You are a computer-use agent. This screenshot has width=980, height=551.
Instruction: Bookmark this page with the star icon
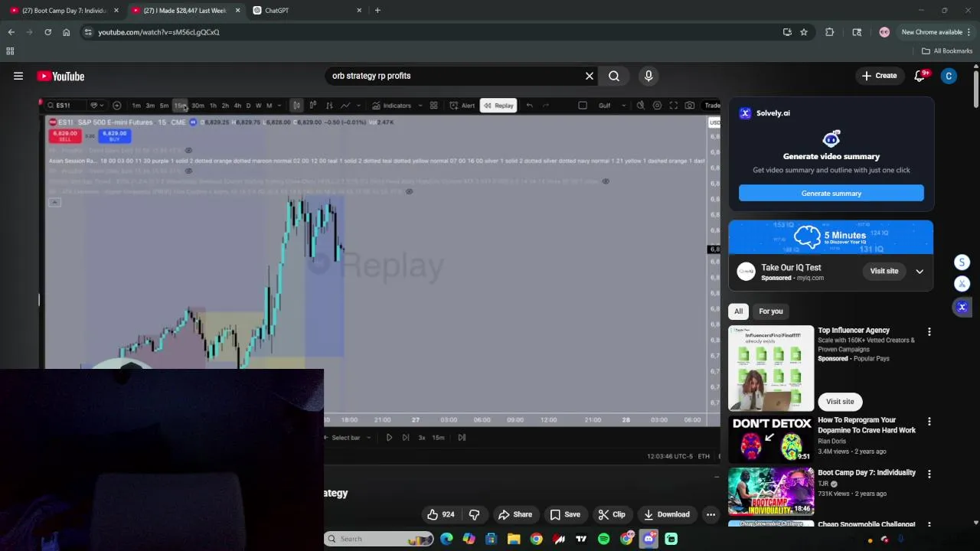click(804, 32)
